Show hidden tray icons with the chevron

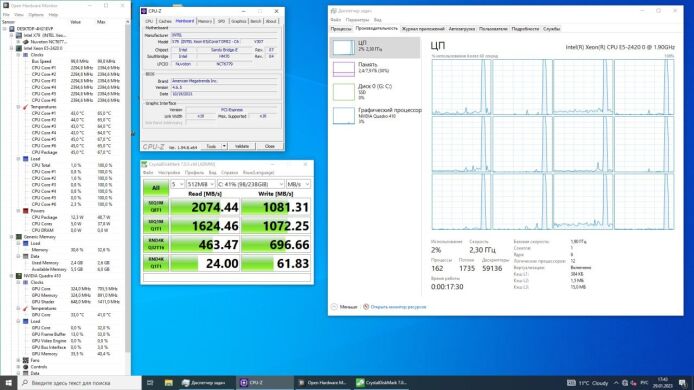[x=616, y=382]
